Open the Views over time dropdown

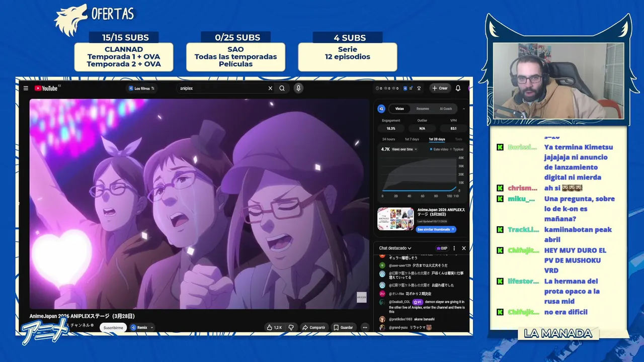[405, 149]
